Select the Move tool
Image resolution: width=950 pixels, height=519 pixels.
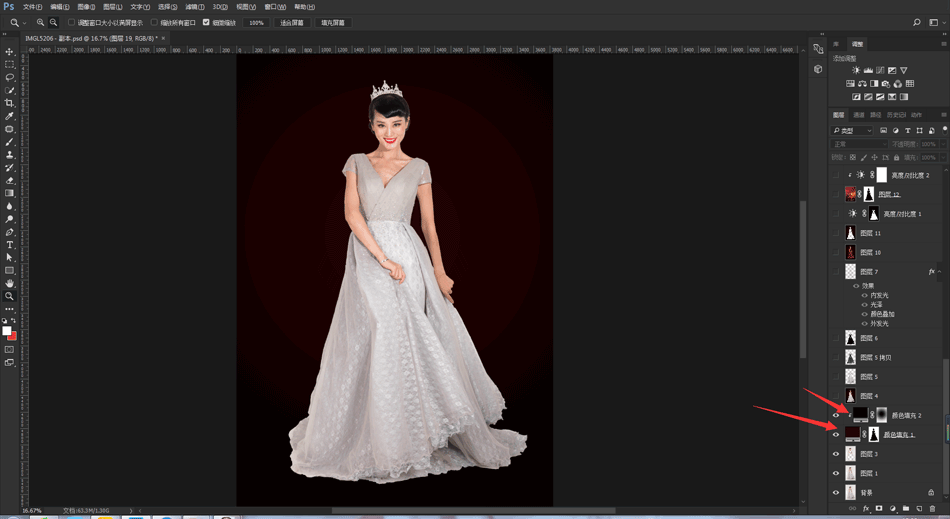point(10,52)
